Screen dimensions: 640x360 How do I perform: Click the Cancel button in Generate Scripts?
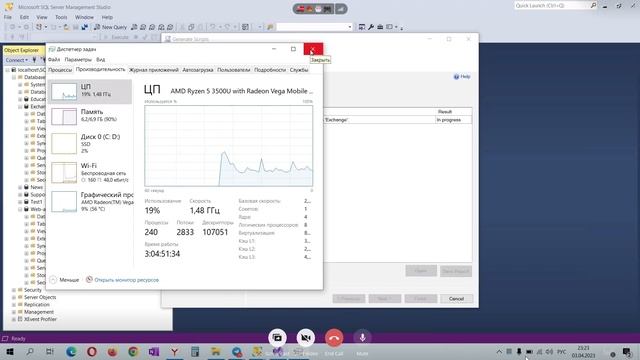(456, 299)
